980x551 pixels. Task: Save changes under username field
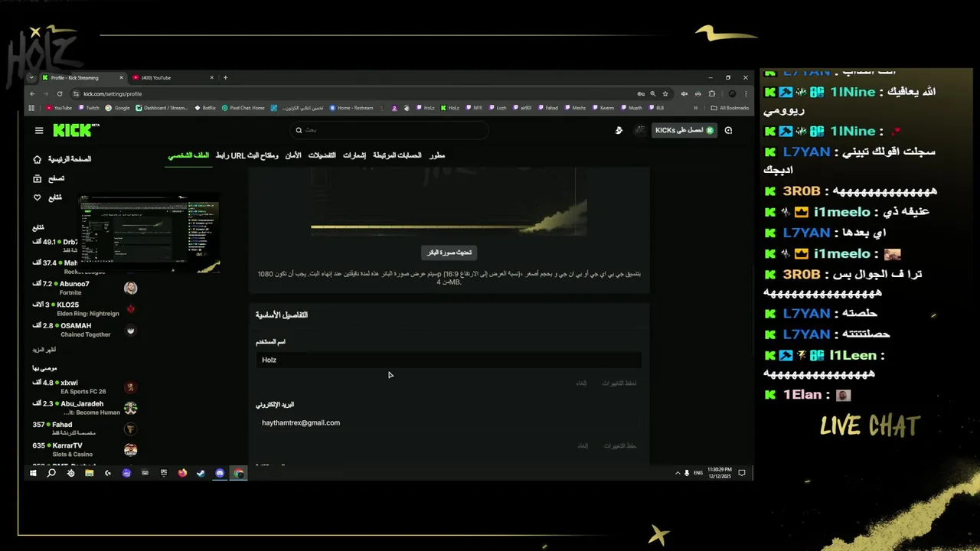(x=619, y=383)
